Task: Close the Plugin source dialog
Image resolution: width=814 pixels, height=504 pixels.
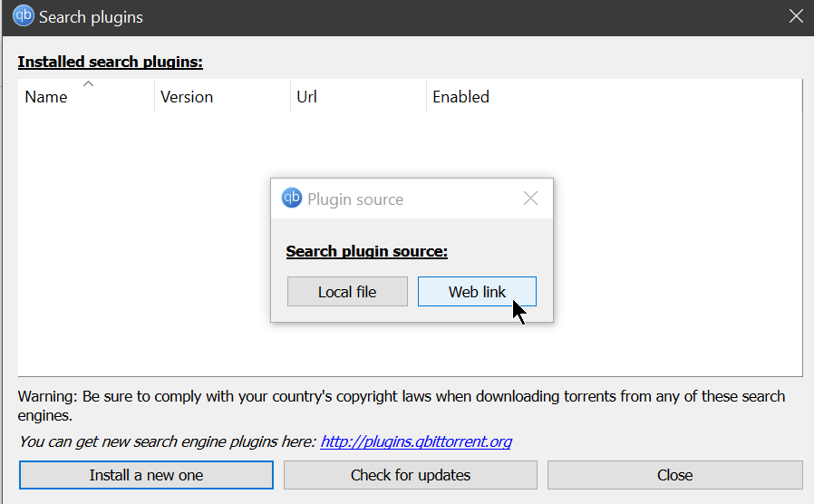Action: point(530,199)
